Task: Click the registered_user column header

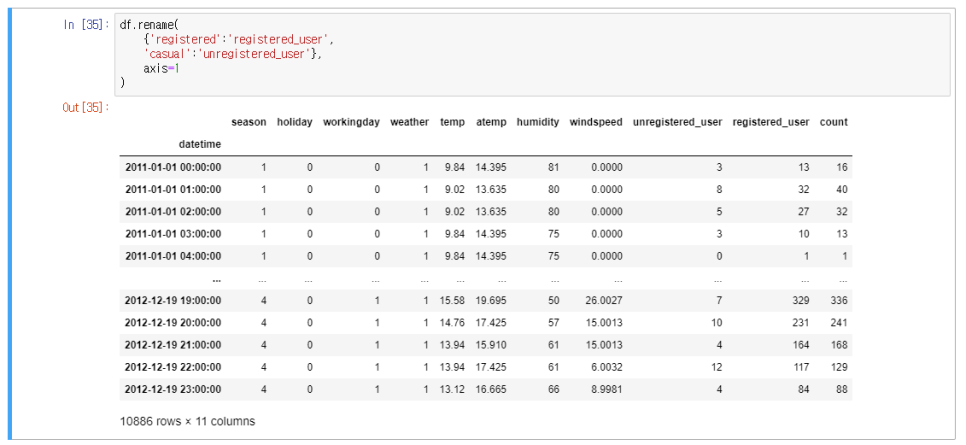Action: pos(771,122)
